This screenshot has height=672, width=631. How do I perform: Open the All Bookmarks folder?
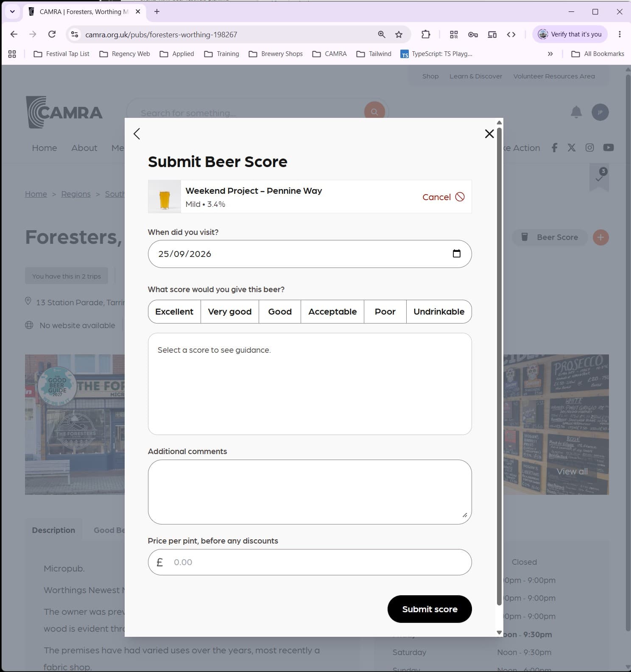[598, 54]
